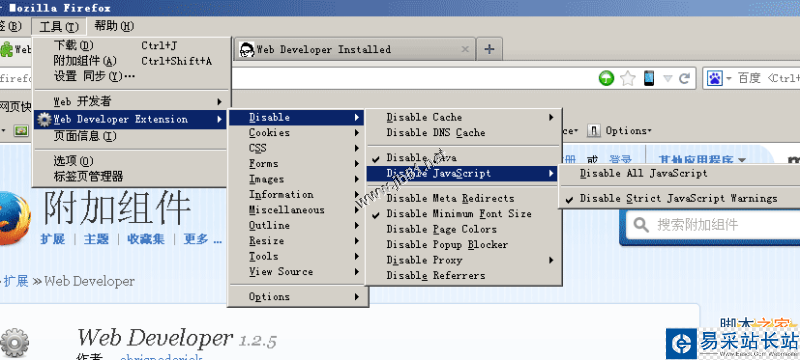This screenshot has width=800, height=360.
Task: Expand the Miscellaneous submenu
Action: 296,210
